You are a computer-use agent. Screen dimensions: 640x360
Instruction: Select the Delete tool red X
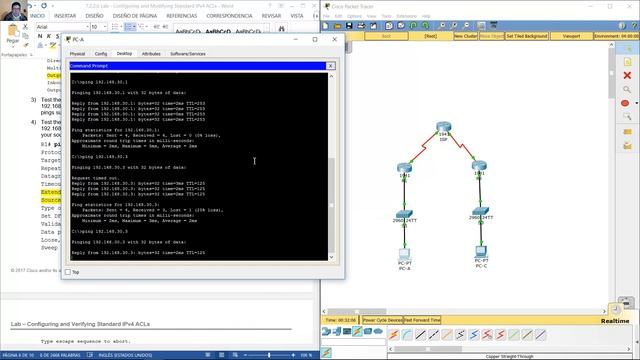pyautogui.click(x=627, y=76)
